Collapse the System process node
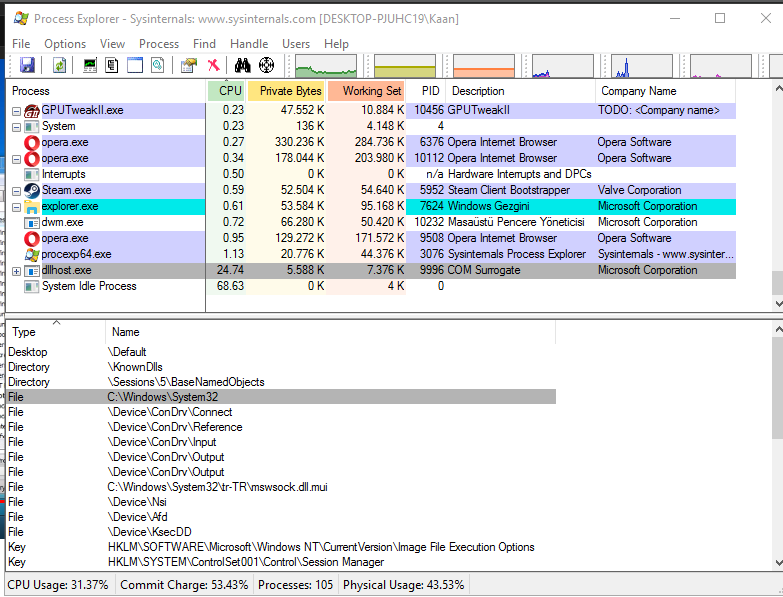Screen dimensions: 783x597 pos(16,127)
